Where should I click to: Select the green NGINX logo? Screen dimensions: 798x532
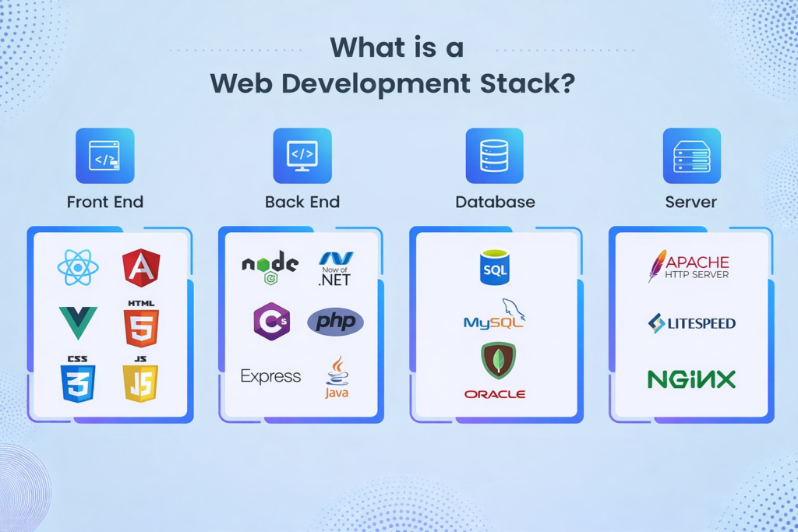[x=691, y=379]
